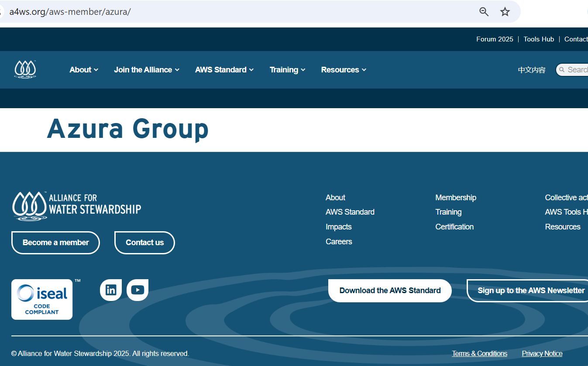588x366 pixels.
Task: Expand the About dropdown menu
Action: pyautogui.click(x=84, y=70)
